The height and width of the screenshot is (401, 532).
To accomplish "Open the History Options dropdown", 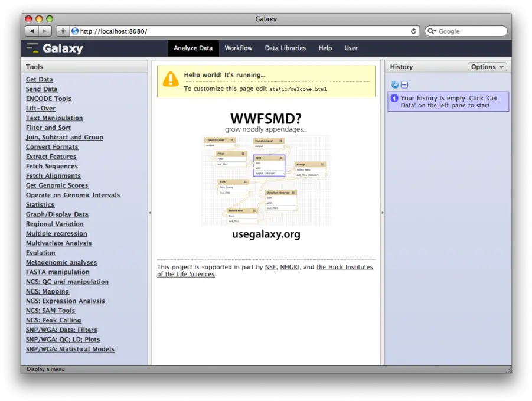I will (x=487, y=67).
